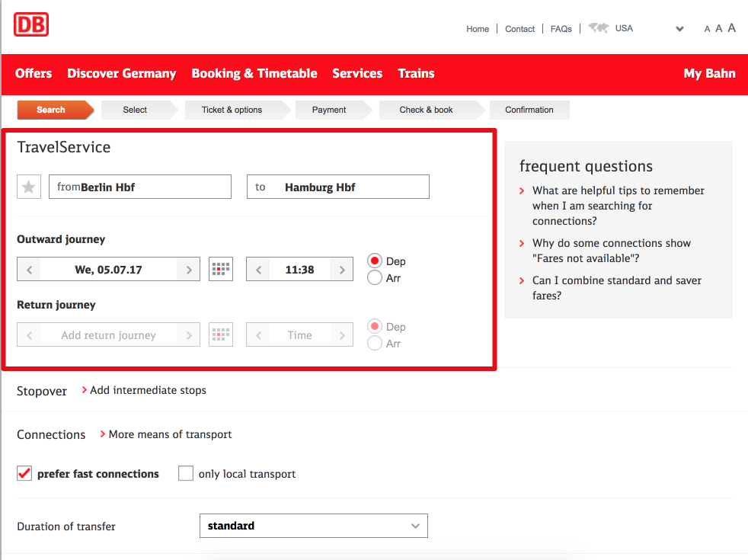Open Booking & Timetable menu
748x560 pixels.
click(254, 73)
